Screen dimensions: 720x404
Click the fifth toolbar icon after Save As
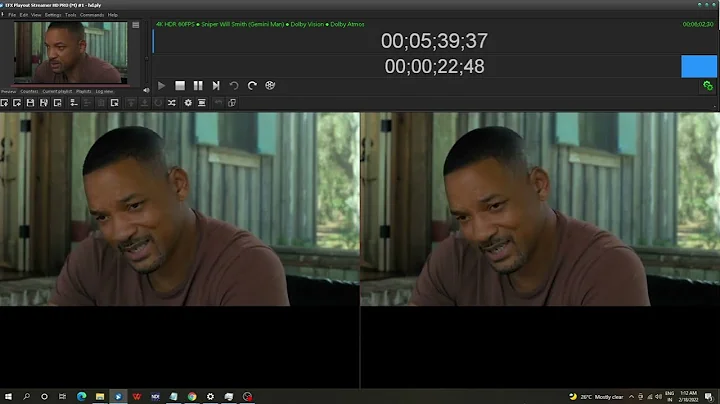pyautogui.click(x=57, y=103)
